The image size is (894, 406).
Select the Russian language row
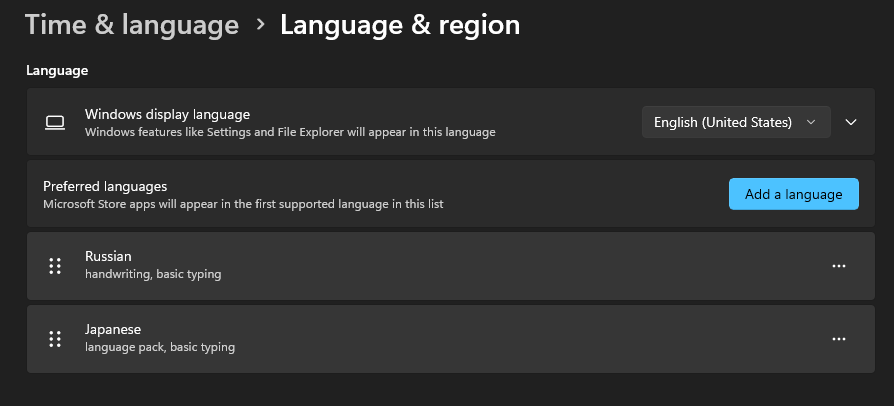click(x=450, y=266)
